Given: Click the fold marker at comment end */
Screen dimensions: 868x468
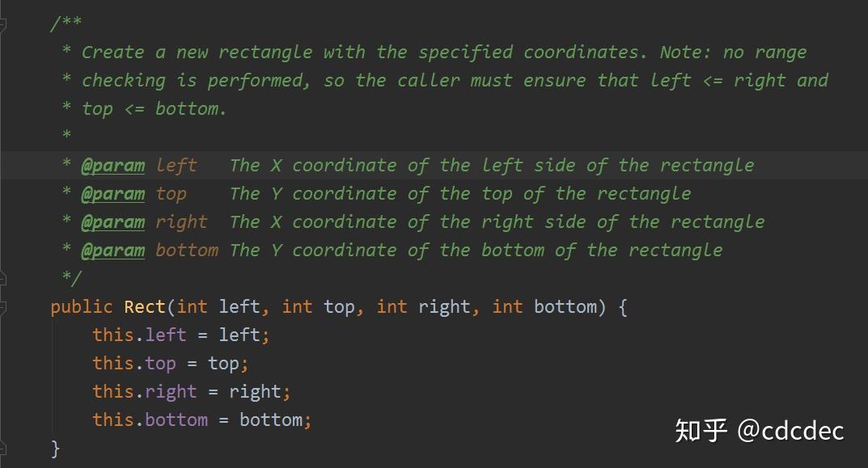Looking at the screenshot, I should point(2,279).
